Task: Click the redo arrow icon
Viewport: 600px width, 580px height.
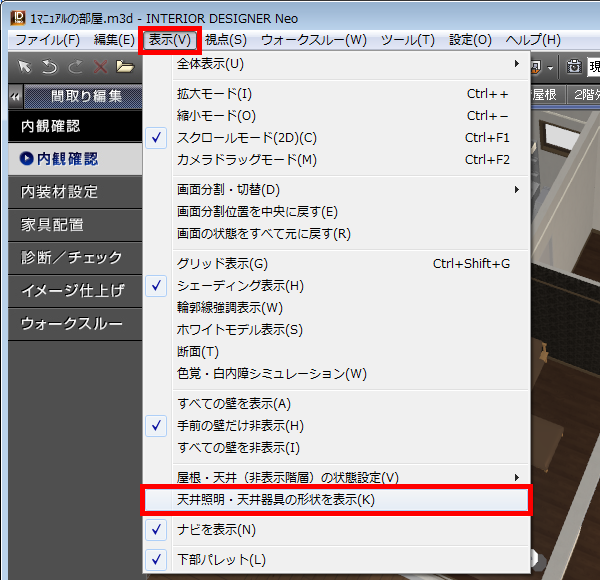Action: [75, 67]
